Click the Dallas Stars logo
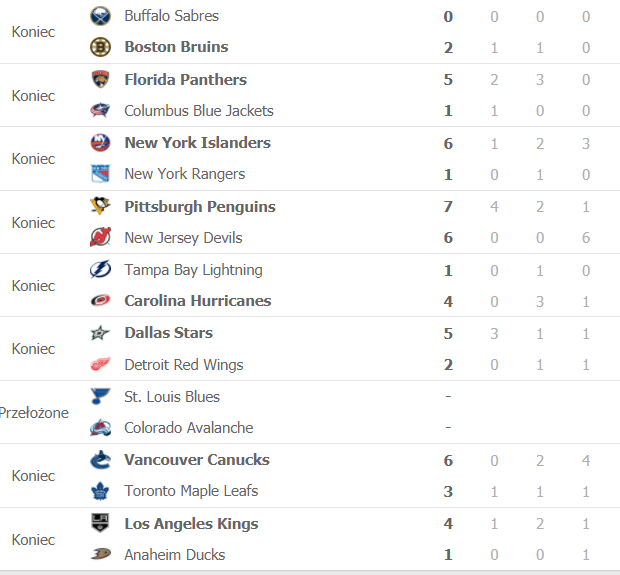The width and height of the screenshot is (620, 575). click(x=100, y=333)
